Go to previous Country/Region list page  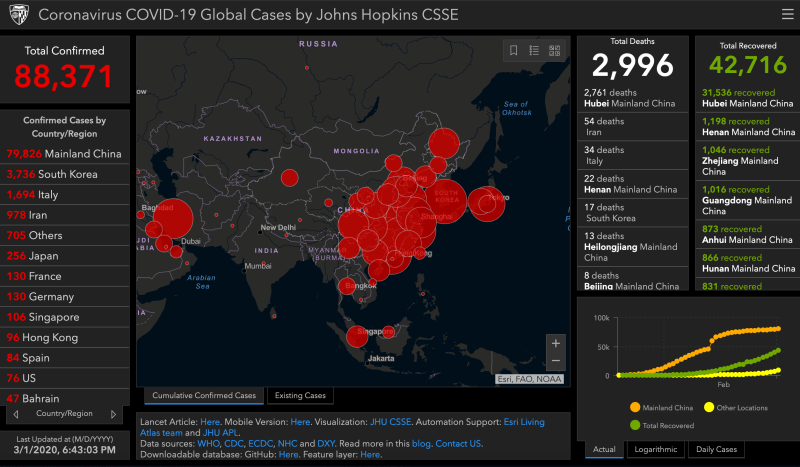(x=16, y=414)
